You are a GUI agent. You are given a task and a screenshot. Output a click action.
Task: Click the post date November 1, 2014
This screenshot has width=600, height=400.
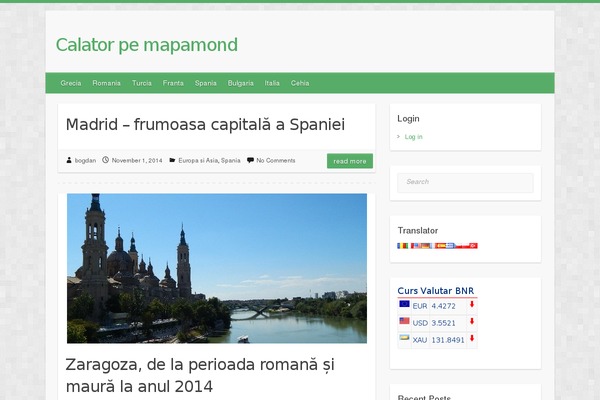tap(137, 160)
